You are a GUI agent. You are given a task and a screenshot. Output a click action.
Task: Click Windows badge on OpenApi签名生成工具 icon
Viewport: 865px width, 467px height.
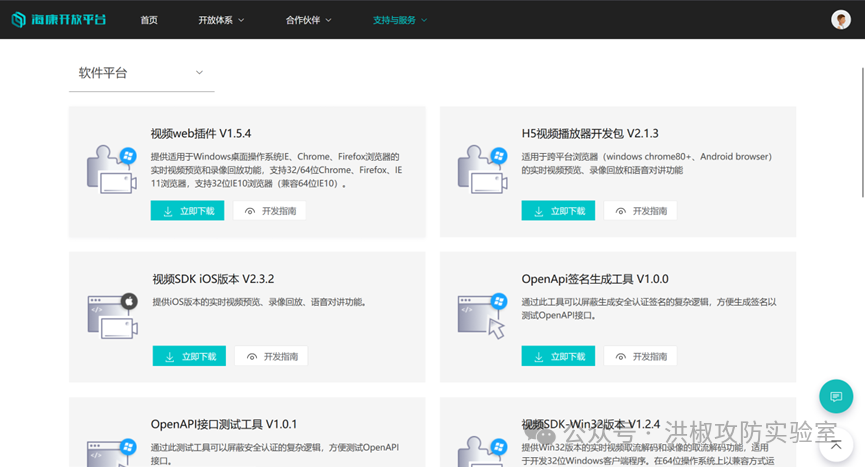[x=499, y=301]
